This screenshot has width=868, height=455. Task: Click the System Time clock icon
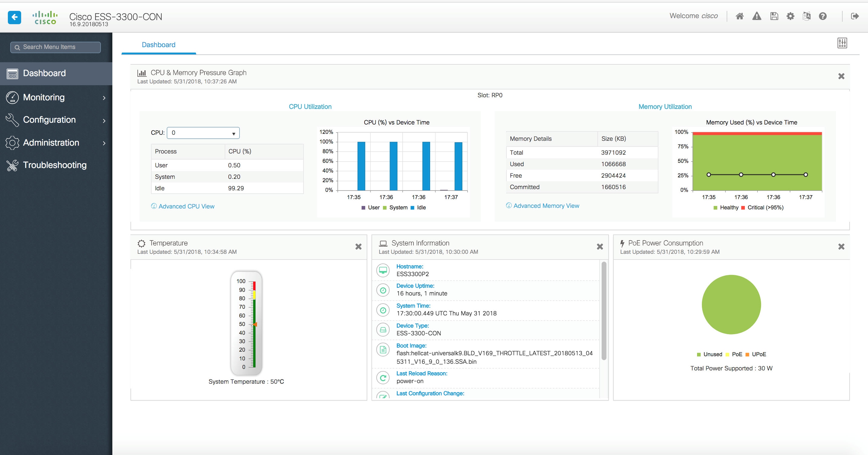click(x=383, y=310)
